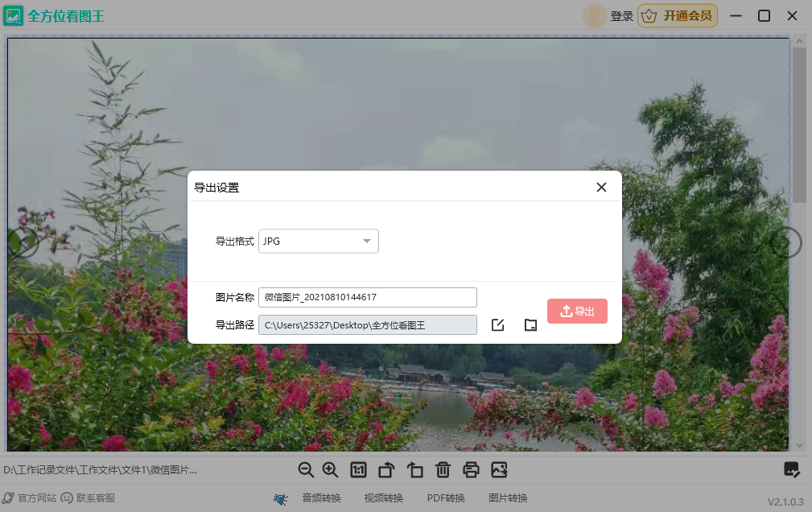View the image at 1:1 actual size

click(x=358, y=469)
